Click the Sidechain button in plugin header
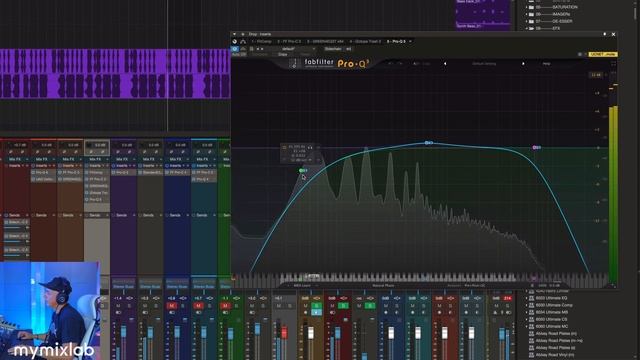The image size is (640, 360). point(333,49)
